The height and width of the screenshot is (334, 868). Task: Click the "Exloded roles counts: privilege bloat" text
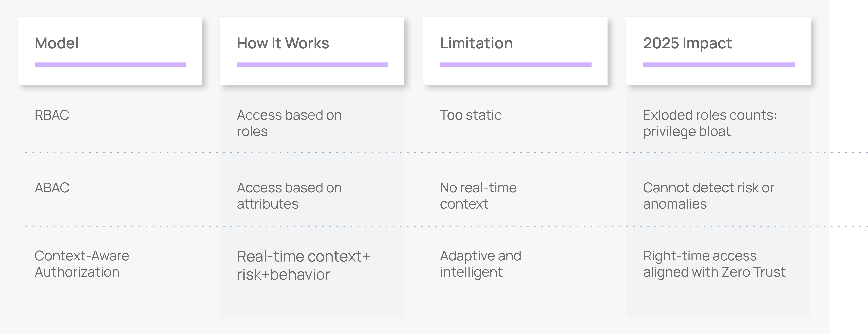tap(710, 123)
